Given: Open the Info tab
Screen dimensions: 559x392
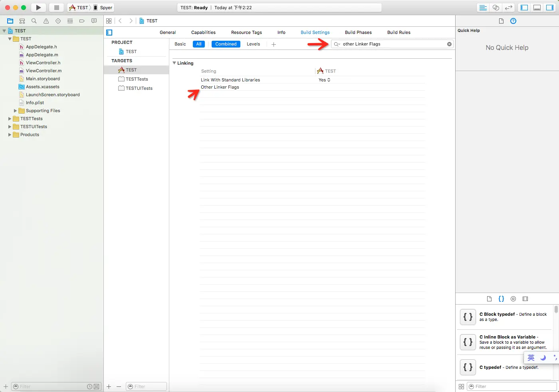Looking at the screenshot, I should coord(281,32).
